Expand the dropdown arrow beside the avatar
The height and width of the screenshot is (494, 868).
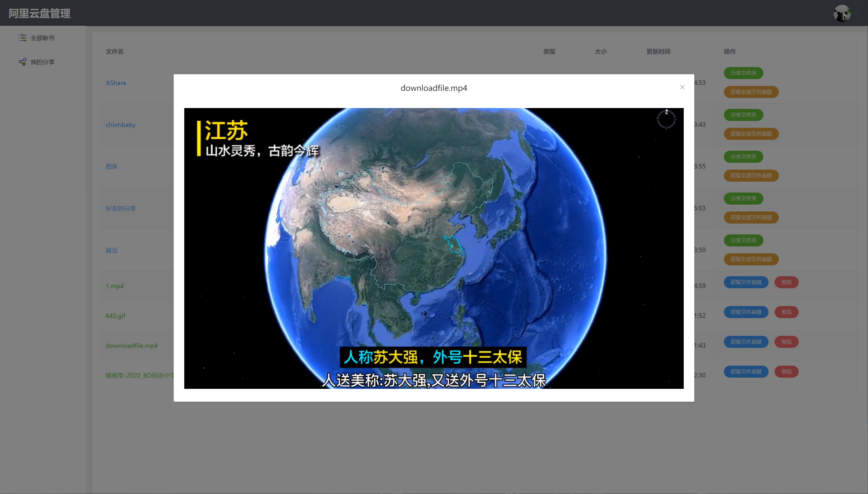857,13
